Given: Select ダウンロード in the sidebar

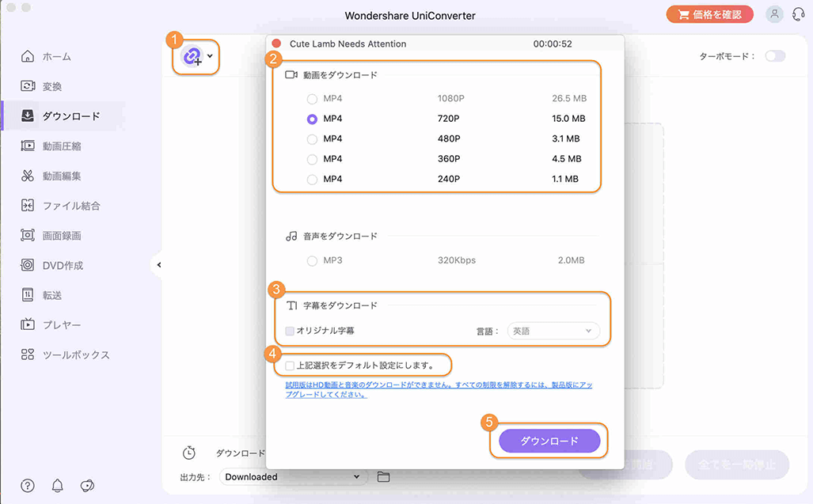Looking at the screenshot, I should point(71,116).
